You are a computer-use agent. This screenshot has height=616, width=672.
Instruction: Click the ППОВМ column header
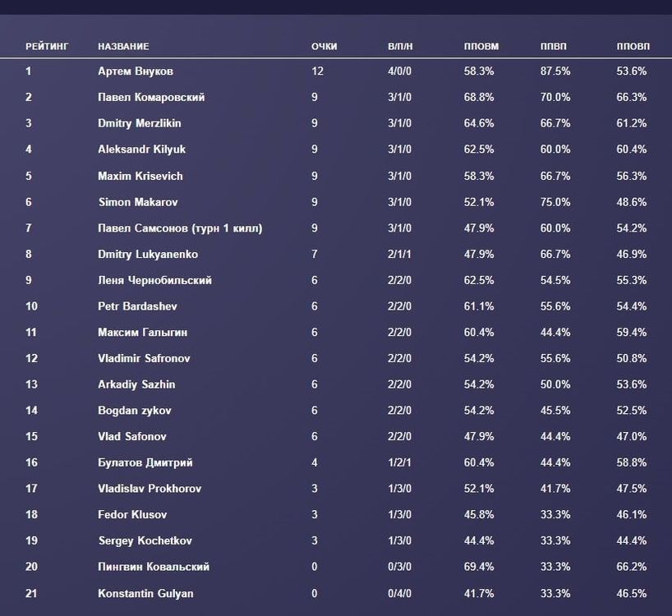tap(481, 47)
